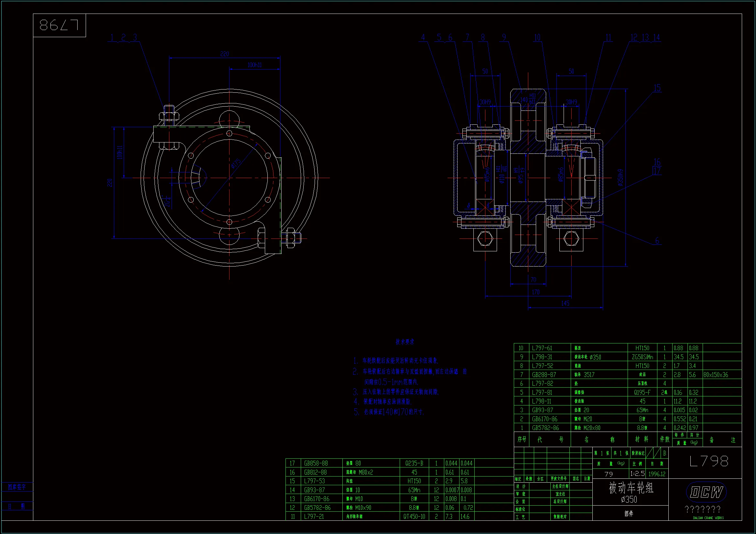Click the ø350h9 vertical dimension text
This screenshot has height=534, width=756.
pos(620,178)
